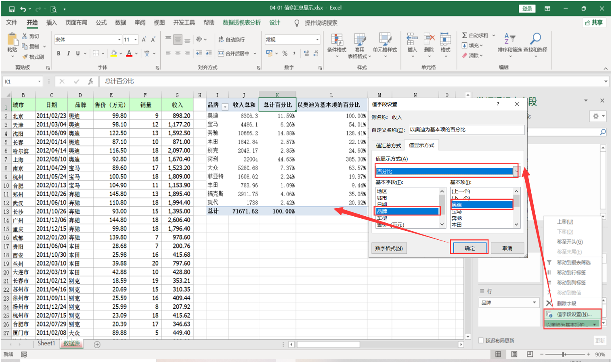612x364 pixels.
Task: Open the 品牌 filter dropdown in pivot table
Action: [x=225, y=107]
